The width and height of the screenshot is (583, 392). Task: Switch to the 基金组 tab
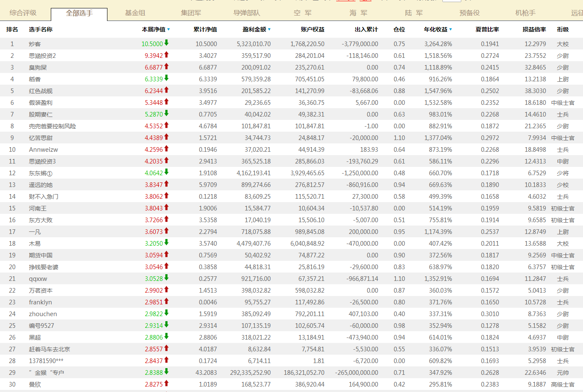(x=135, y=13)
